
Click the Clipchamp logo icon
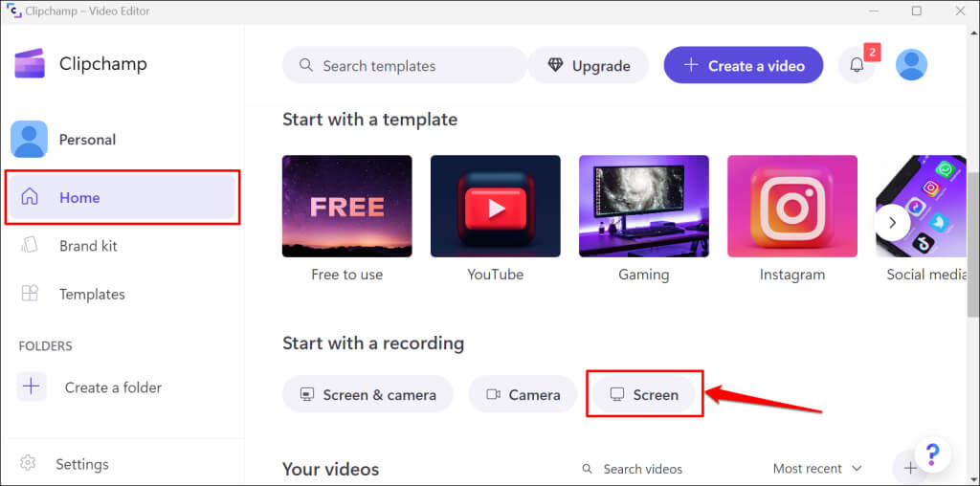coord(29,64)
